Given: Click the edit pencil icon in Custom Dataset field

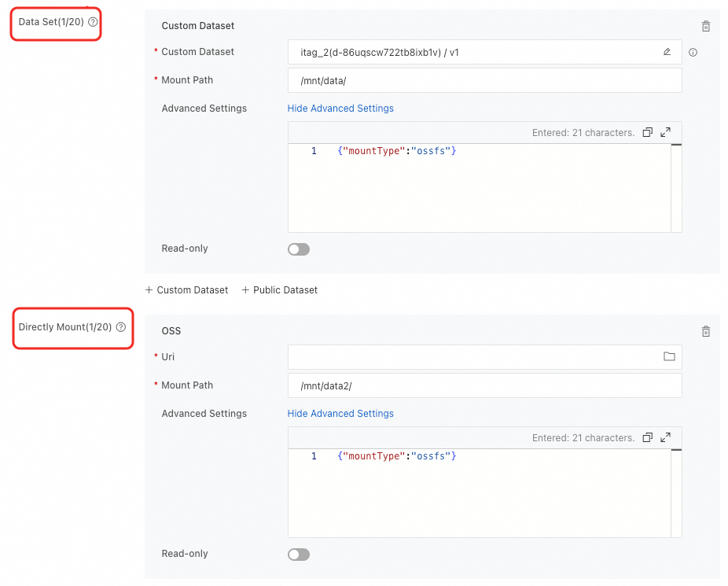Looking at the screenshot, I should point(667,52).
